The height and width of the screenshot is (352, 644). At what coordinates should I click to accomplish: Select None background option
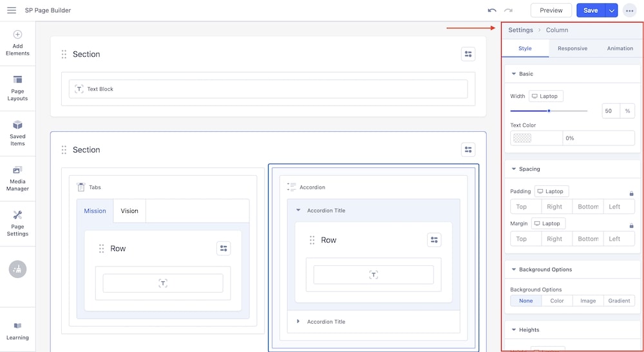526,301
